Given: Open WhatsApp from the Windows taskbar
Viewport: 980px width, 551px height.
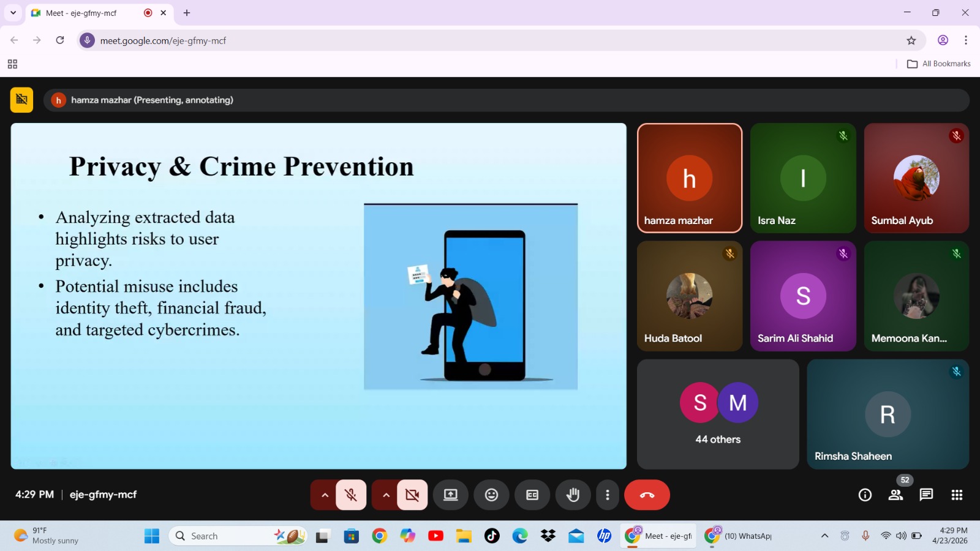Looking at the screenshot, I should point(739,536).
